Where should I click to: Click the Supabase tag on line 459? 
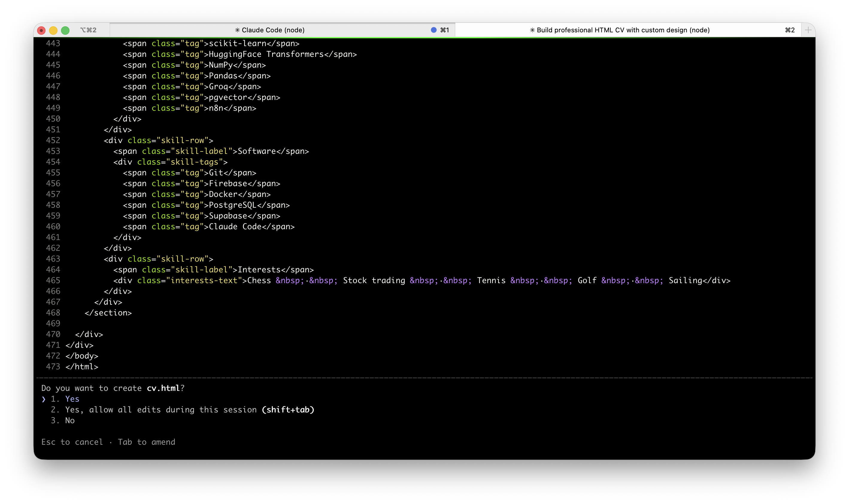[201, 216]
